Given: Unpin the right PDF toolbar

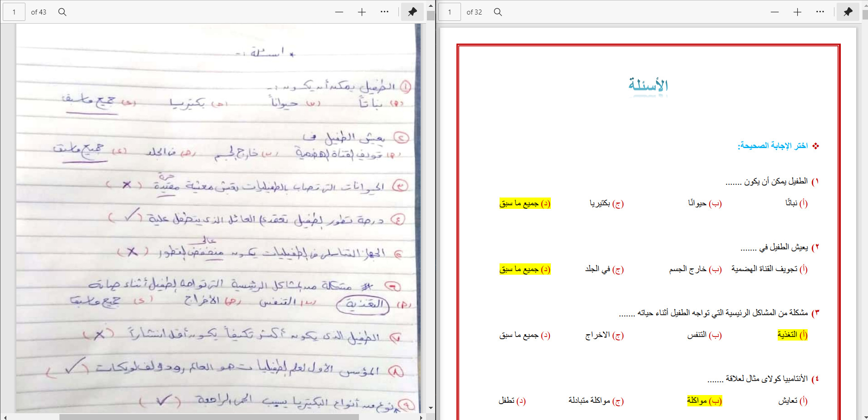Looking at the screenshot, I should click(x=848, y=12).
